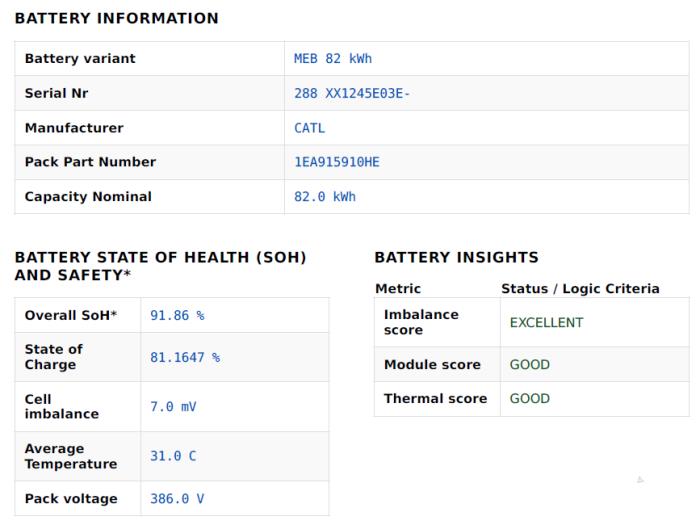Click the Pack Part Number row label
The width and height of the screenshot is (700, 525).
pyautogui.click(x=90, y=162)
